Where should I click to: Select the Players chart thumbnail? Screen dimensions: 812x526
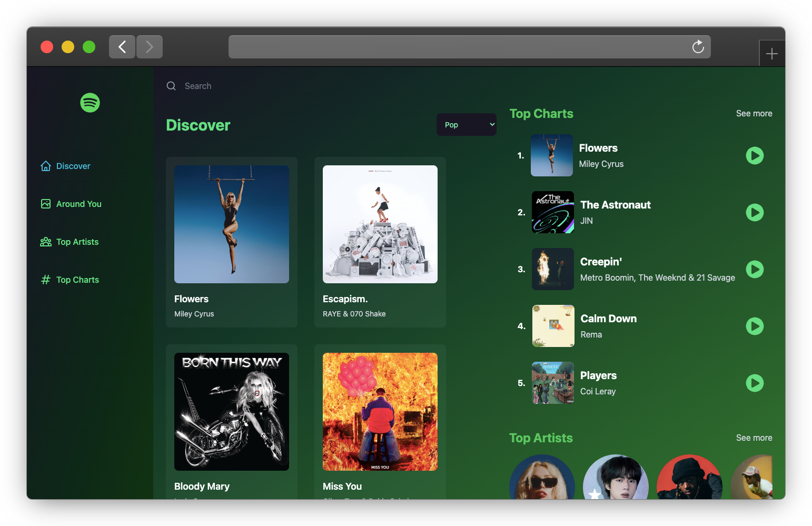tap(553, 383)
